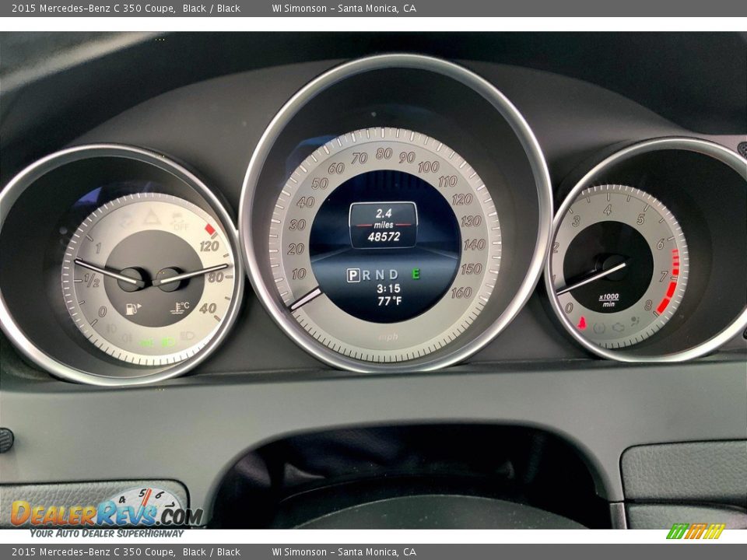Click the outside temperature 77°F

pos(390,301)
